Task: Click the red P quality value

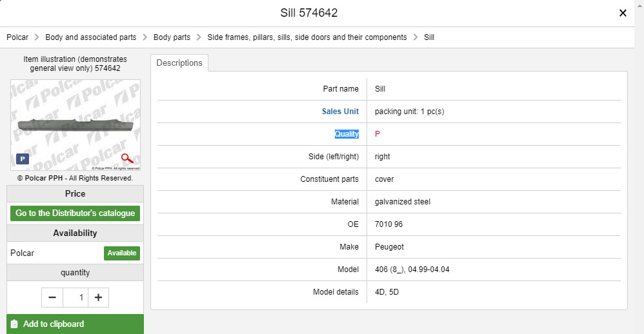Action: tap(377, 134)
